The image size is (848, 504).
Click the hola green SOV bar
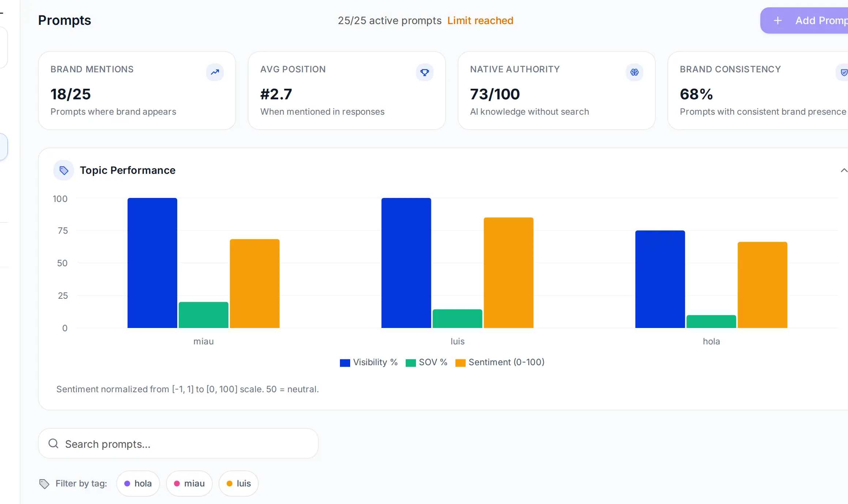coord(711,321)
